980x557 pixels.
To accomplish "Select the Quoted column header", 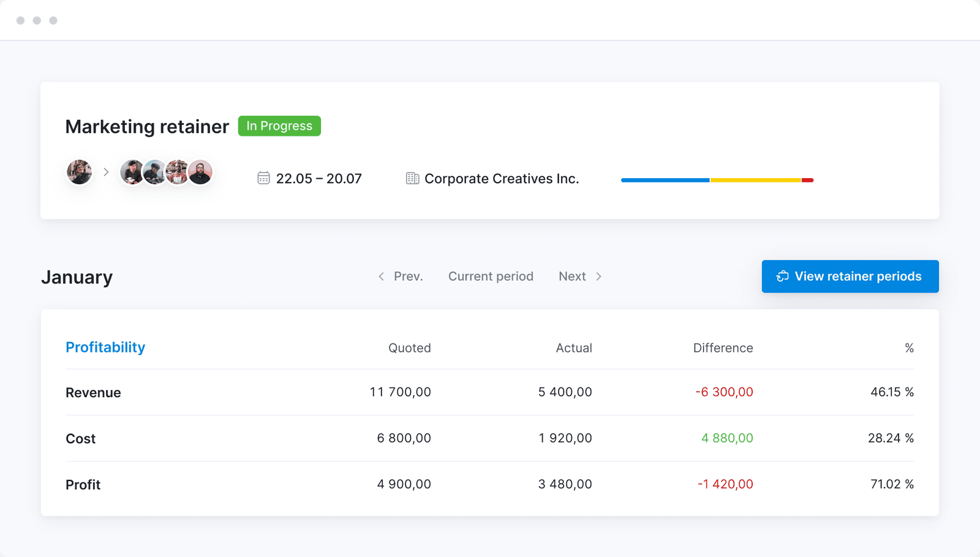I will [x=410, y=348].
